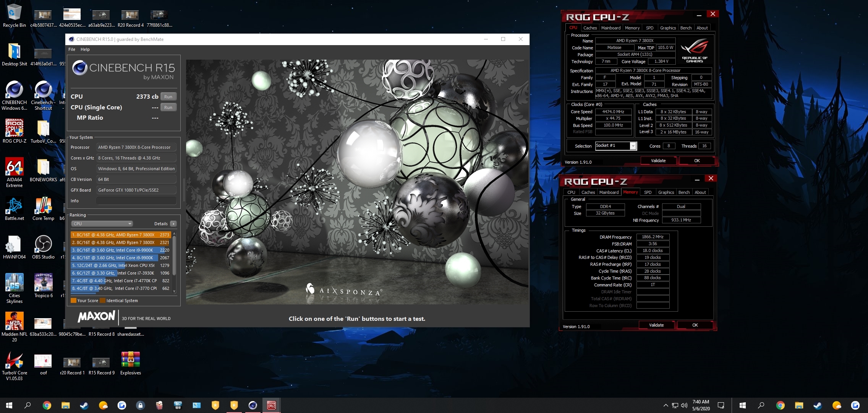Switch to ROG CPU-Z taskbar icon
The width and height of the screenshot is (868, 413).
271,405
